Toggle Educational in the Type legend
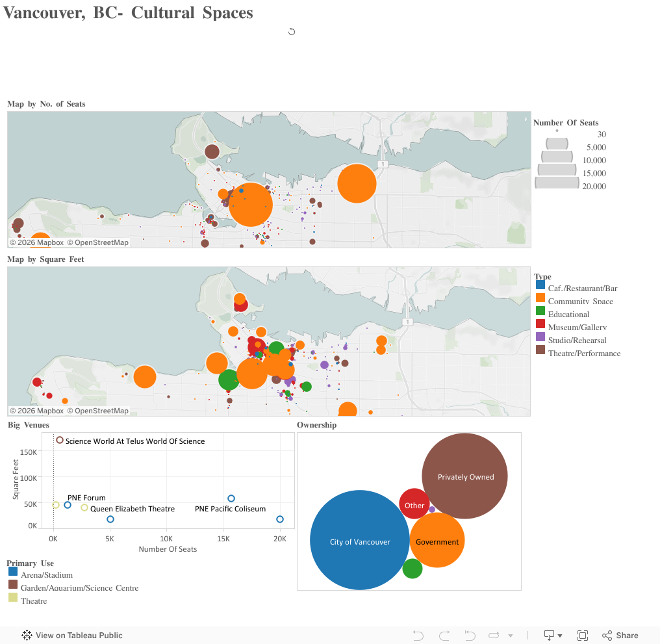Image resolution: width=660 pixels, height=644 pixels. point(540,311)
